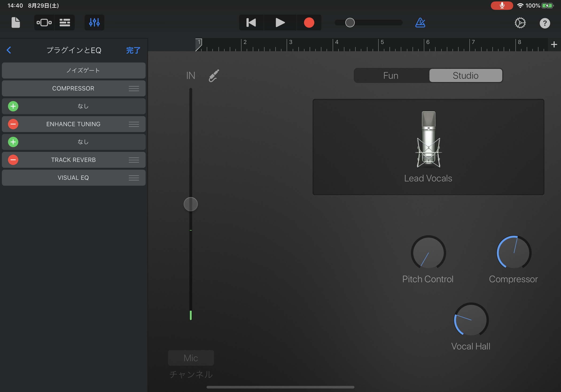Image resolution: width=561 pixels, height=392 pixels.
Task: Choose a preset via Lead Vocals microphone
Action: [x=428, y=147]
